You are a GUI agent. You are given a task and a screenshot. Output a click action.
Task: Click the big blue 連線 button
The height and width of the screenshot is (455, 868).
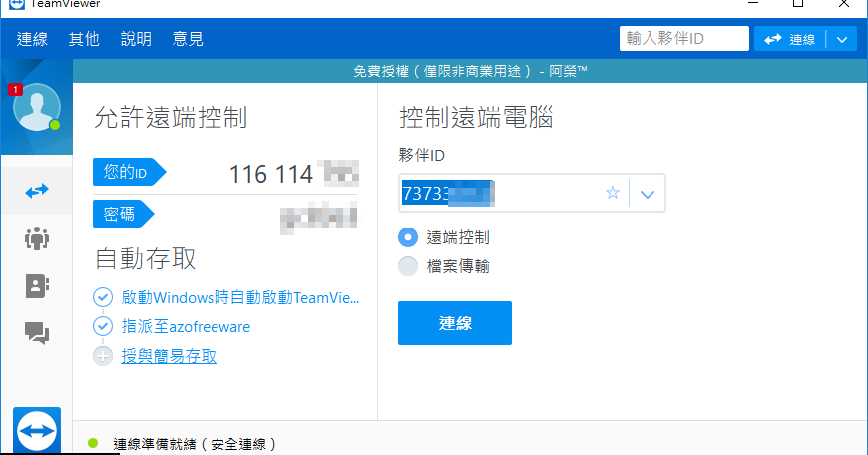point(455,323)
